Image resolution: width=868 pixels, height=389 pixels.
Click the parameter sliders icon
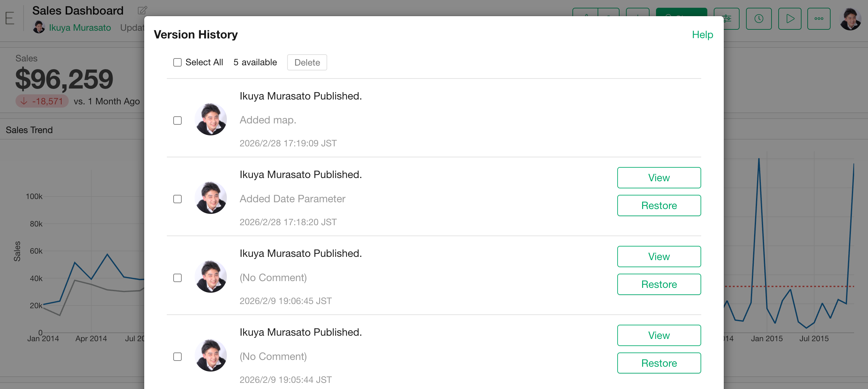(x=731, y=19)
